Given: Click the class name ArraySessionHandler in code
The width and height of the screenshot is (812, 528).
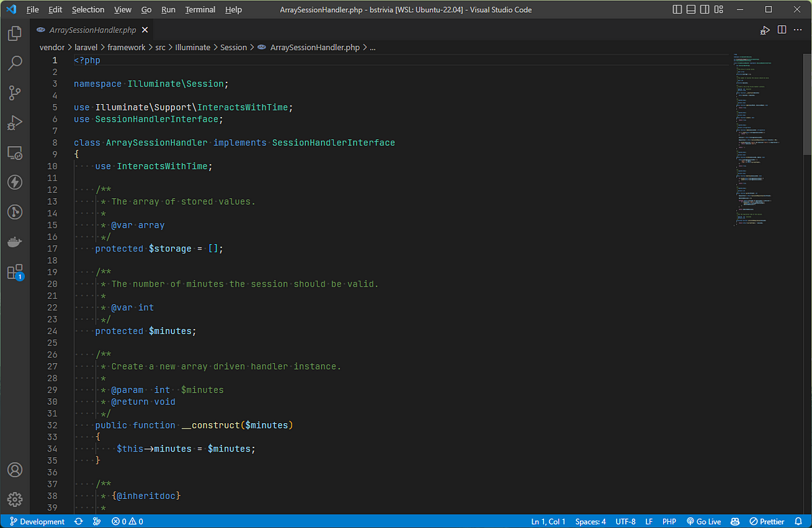Looking at the screenshot, I should [157, 143].
